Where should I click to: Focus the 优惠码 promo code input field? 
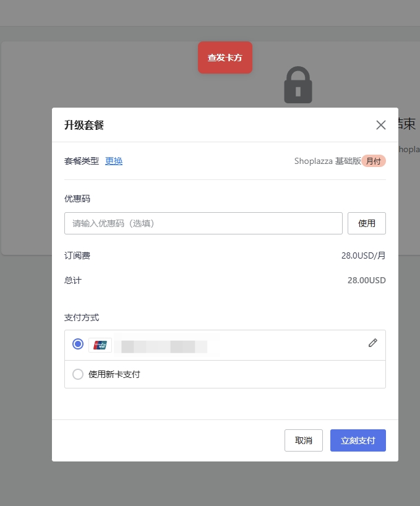pos(203,223)
